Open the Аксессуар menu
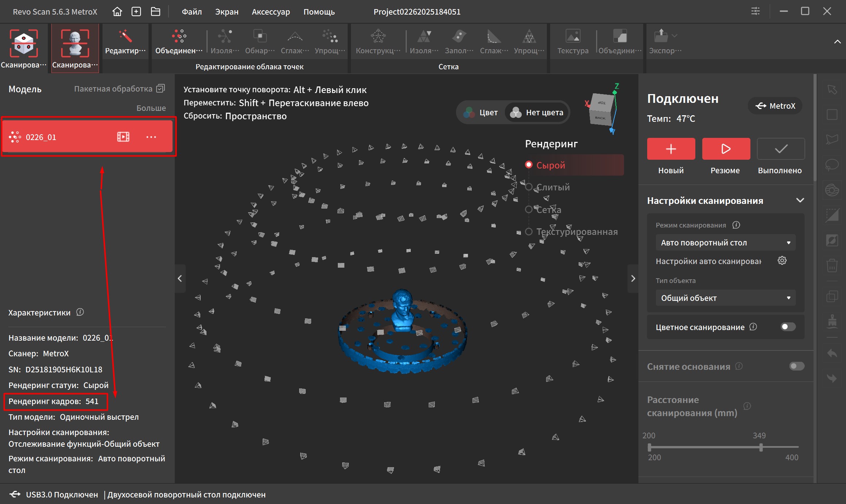Image resolution: width=846 pixels, height=504 pixels. (271, 12)
